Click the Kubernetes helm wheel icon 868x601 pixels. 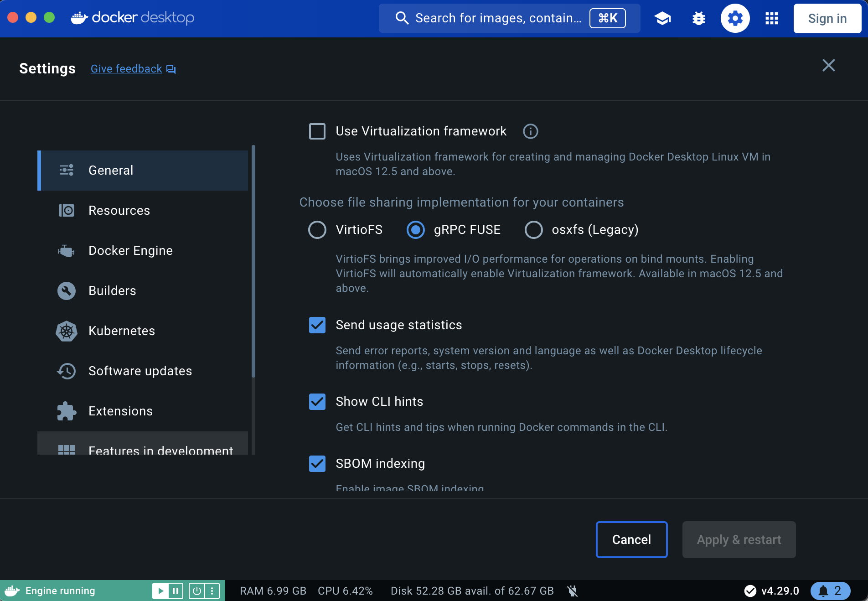point(67,331)
